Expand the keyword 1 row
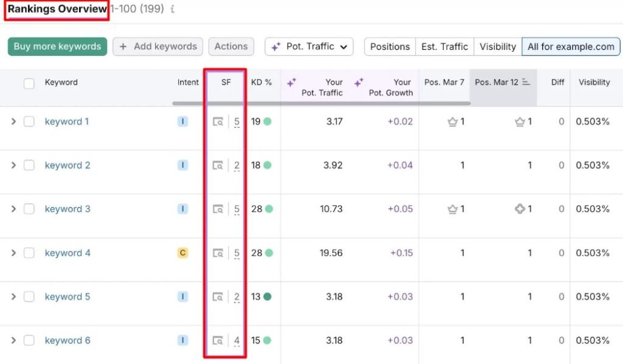Image resolution: width=623 pixels, height=364 pixels. pyautogui.click(x=13, y=122)
